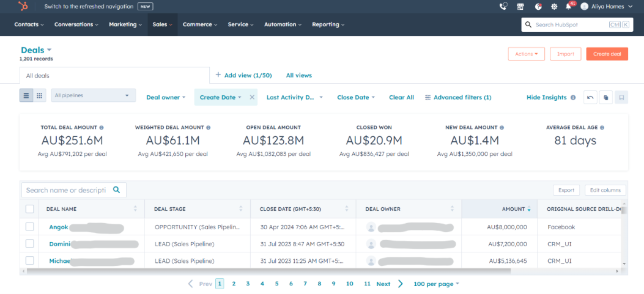
Task: Open the calling phone icon
Action: coord(503,6)
